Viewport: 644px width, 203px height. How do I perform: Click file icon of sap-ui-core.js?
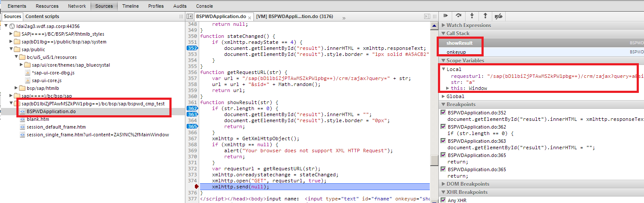[x=28, y=80]
